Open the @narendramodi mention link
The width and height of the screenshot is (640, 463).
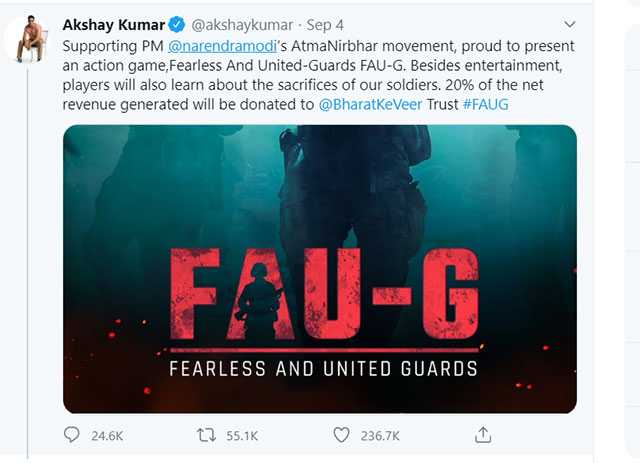click(223, 46)
